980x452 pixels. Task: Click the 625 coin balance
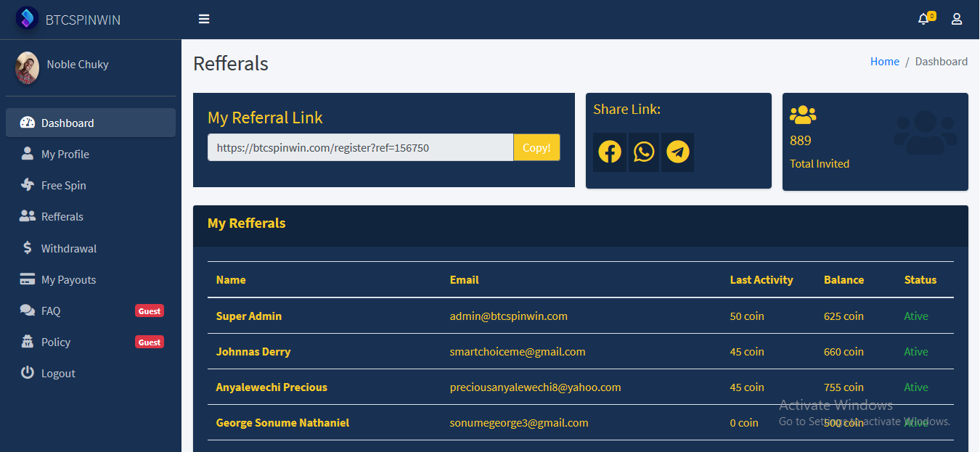pyautogui.click(x=844, y=316)
